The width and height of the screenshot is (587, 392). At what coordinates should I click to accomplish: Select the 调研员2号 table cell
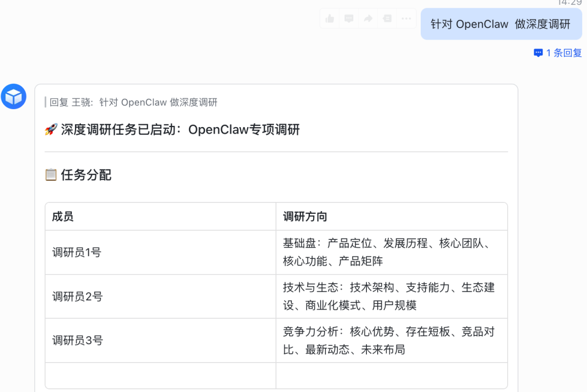click(77, 296)
